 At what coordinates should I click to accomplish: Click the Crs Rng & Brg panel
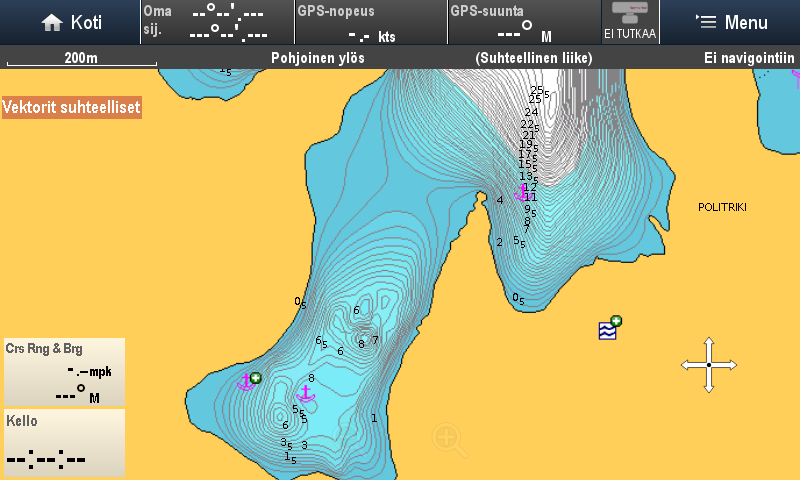[x=64, y=371]
